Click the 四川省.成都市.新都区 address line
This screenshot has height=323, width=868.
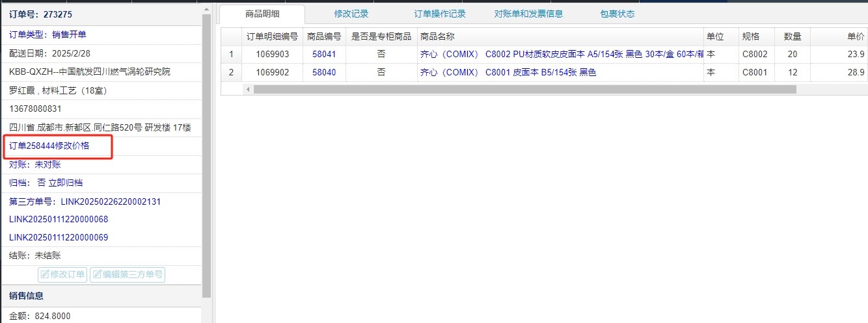point(100,127)
